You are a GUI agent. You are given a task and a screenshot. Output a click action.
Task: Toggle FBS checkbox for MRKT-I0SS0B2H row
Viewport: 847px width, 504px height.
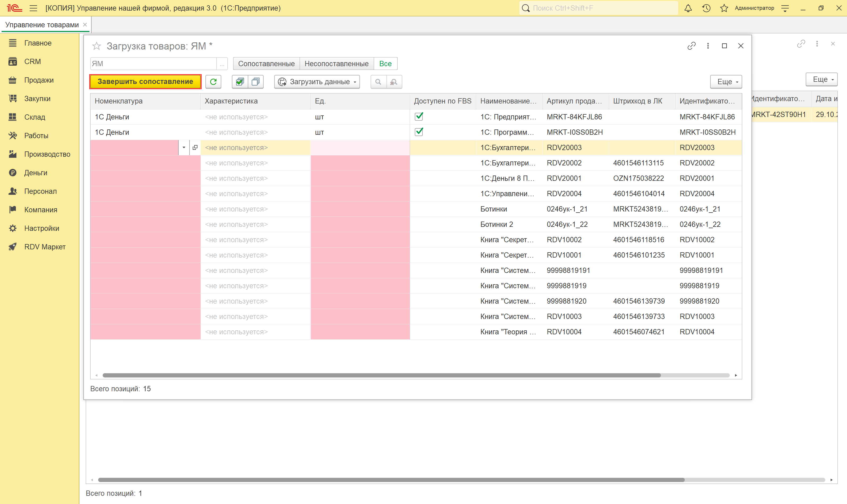click(x=419, y=132)
